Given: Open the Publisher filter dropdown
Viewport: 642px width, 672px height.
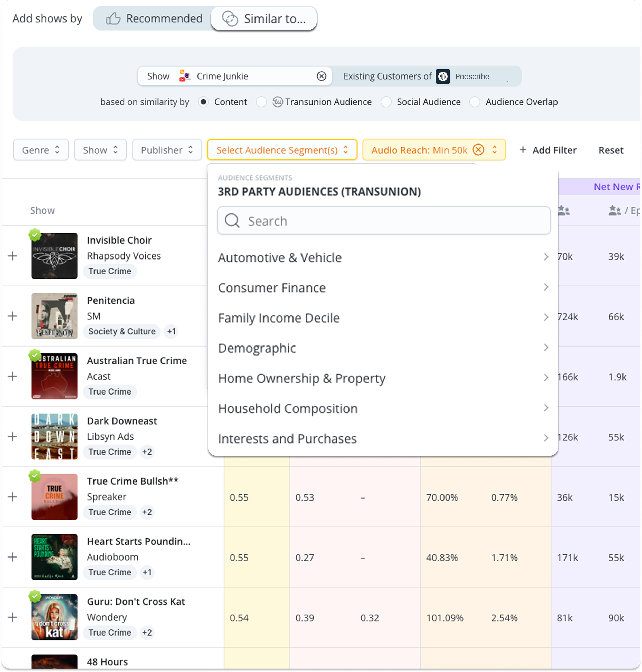Looking at the screenshot, I should click(x=167, y=150).
